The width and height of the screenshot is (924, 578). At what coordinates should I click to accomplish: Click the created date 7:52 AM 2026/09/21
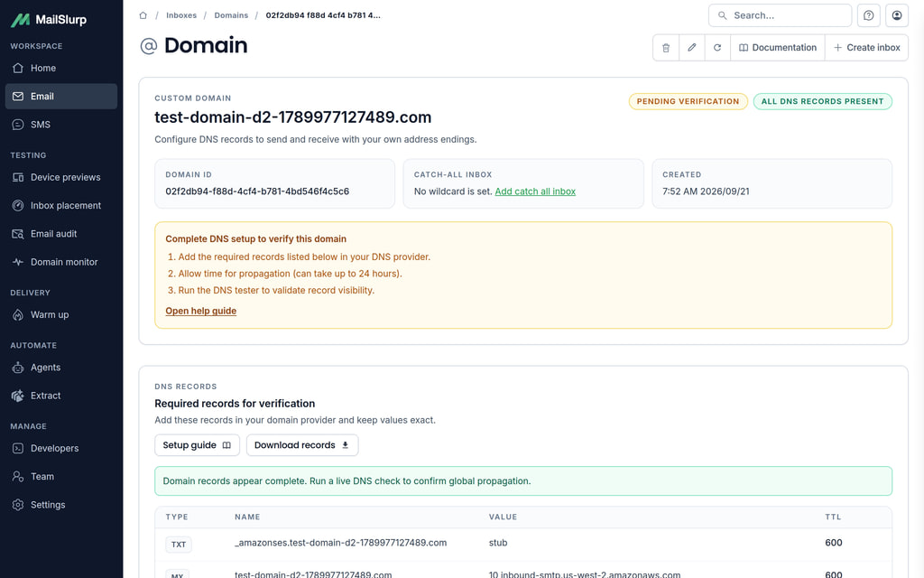[706, 191]
